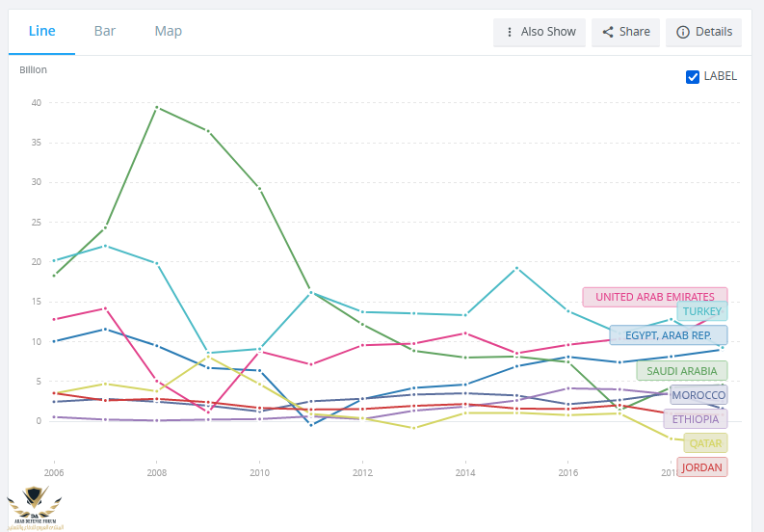Select the QATAR series label
764x532 pixels.
click(x=705, y=443)
